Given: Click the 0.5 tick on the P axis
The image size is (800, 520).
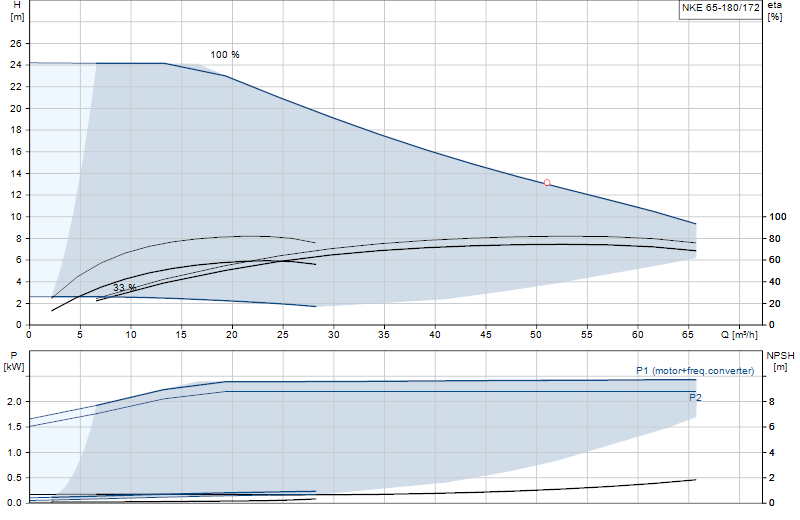Looking at the screenshot, I should [14, 478].
